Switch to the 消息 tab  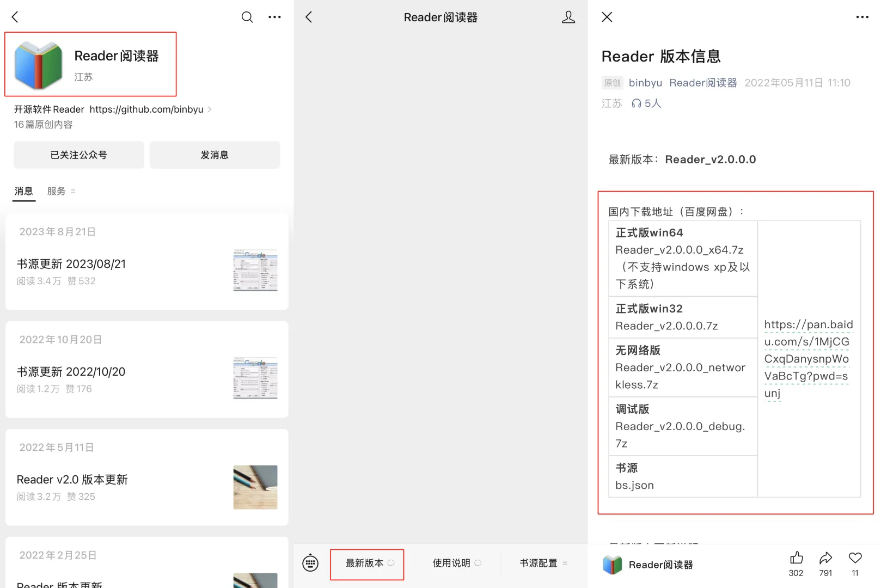[x=24, y=191]
